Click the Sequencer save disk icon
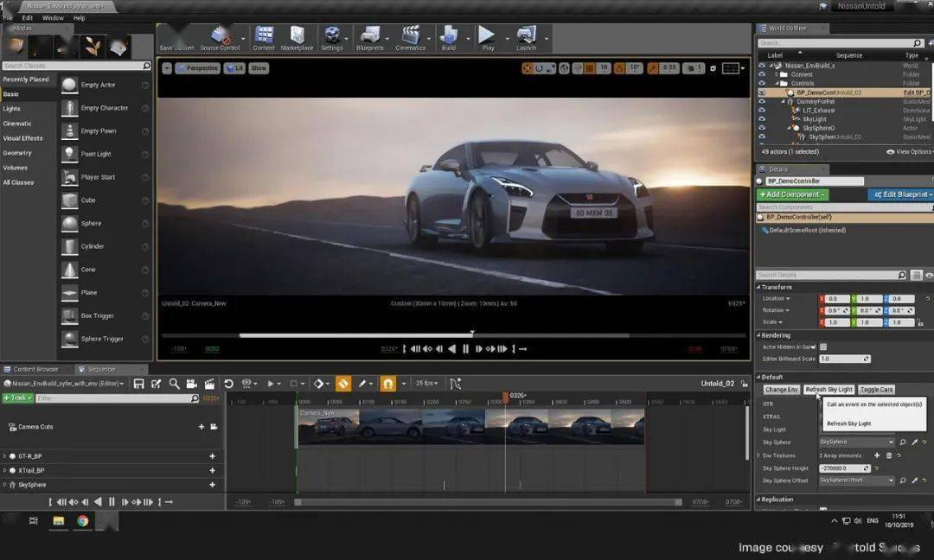This screenshot has height=560, width=934. click(138, 384)
